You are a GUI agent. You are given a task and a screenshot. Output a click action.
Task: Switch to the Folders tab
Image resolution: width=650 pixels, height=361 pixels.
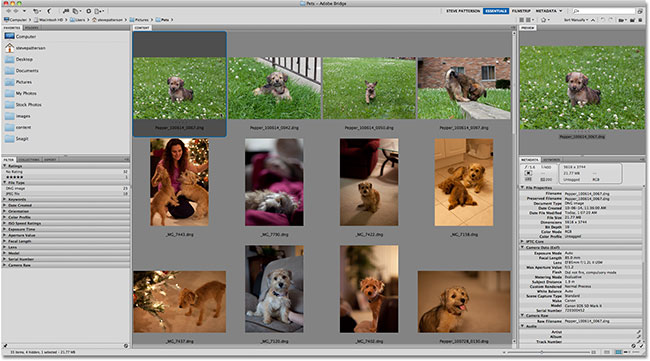32,28
